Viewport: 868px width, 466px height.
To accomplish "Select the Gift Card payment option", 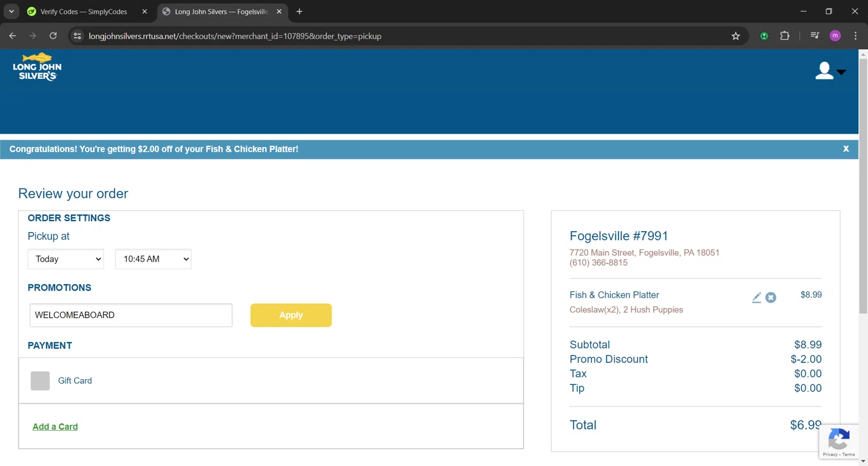I will [x=40, y=380].
